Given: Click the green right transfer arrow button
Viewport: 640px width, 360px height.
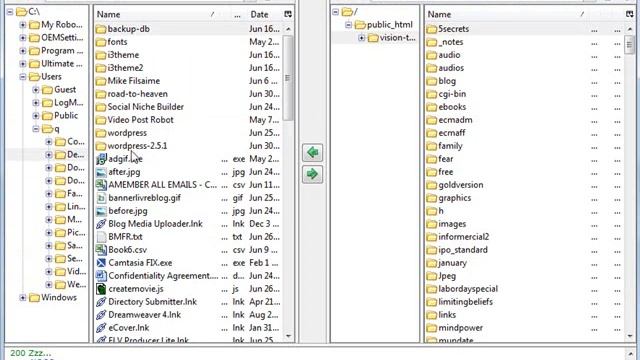Looking at the screenshot, I should tap(312, 174).
